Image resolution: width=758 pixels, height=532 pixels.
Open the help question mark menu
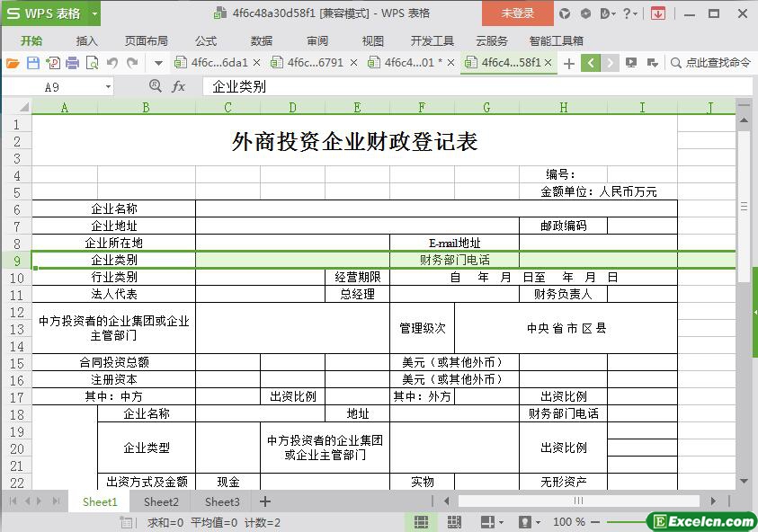(x=630, y=13)
